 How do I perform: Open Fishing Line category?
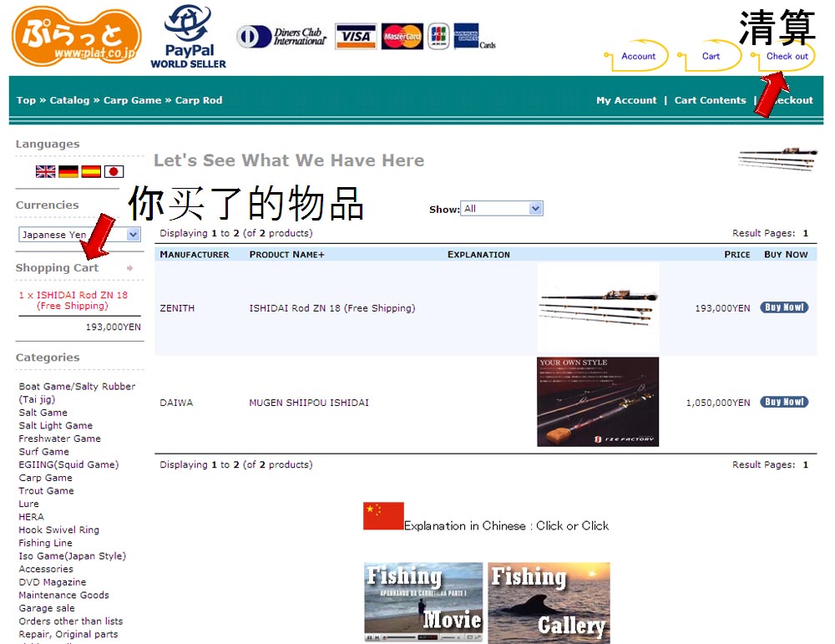(45, 543)
